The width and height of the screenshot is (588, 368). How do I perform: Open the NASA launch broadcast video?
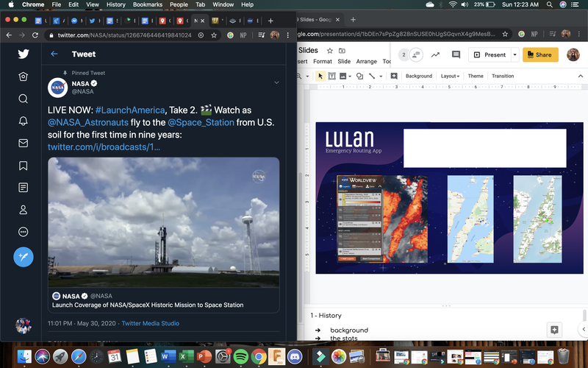click(163, 222)
